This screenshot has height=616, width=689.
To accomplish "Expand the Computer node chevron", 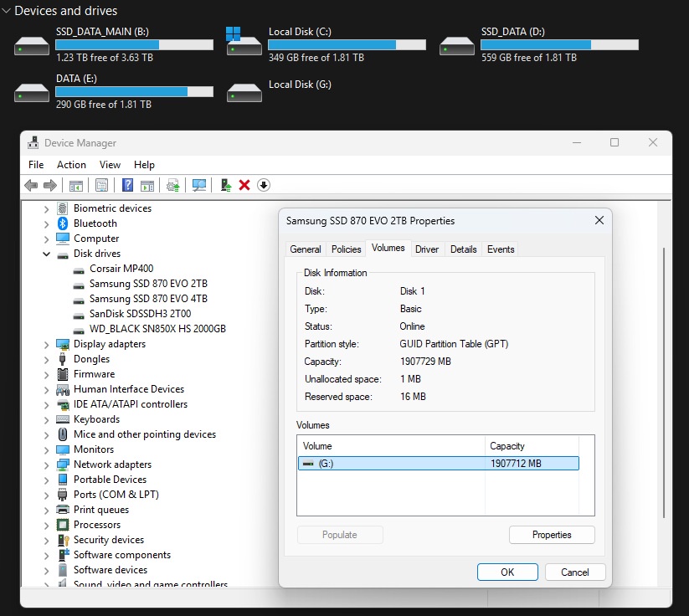I will [46, 239].
